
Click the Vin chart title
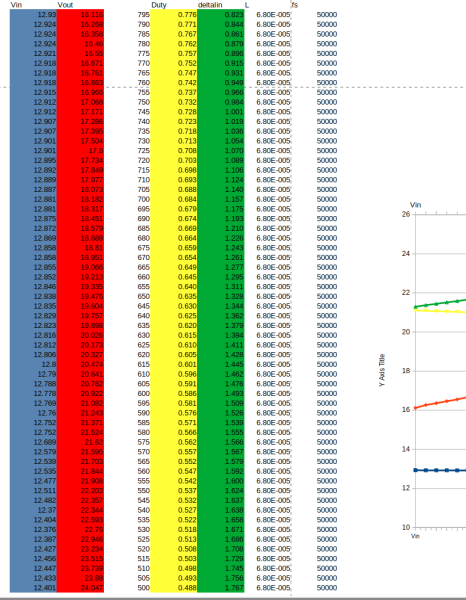click(415, 205)
